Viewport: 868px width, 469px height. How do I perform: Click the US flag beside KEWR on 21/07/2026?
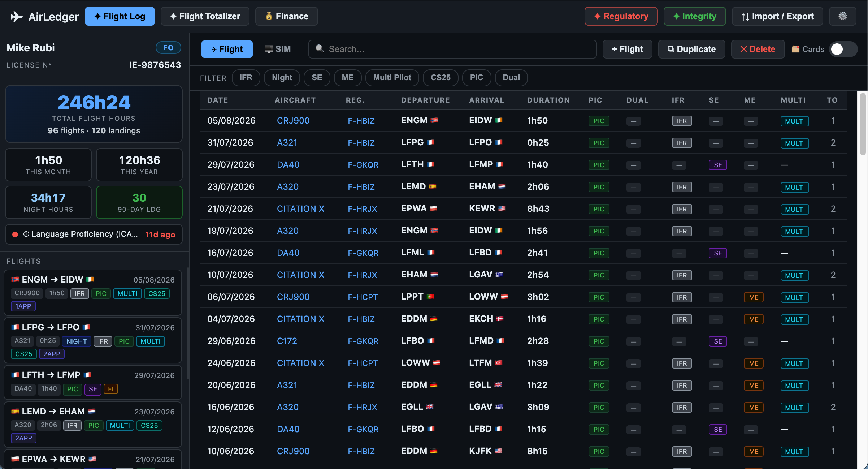click(502, 208)
